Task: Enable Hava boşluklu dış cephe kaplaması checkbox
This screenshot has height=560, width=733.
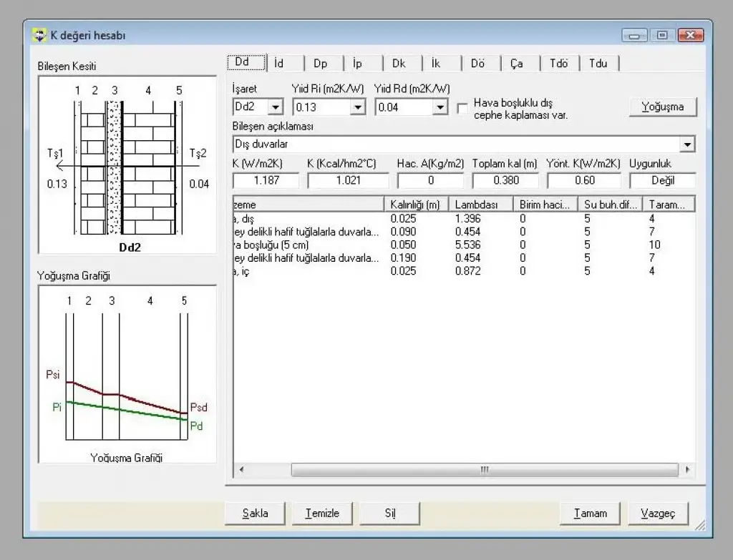Action: pyautogui.click(x=462, y=108)
